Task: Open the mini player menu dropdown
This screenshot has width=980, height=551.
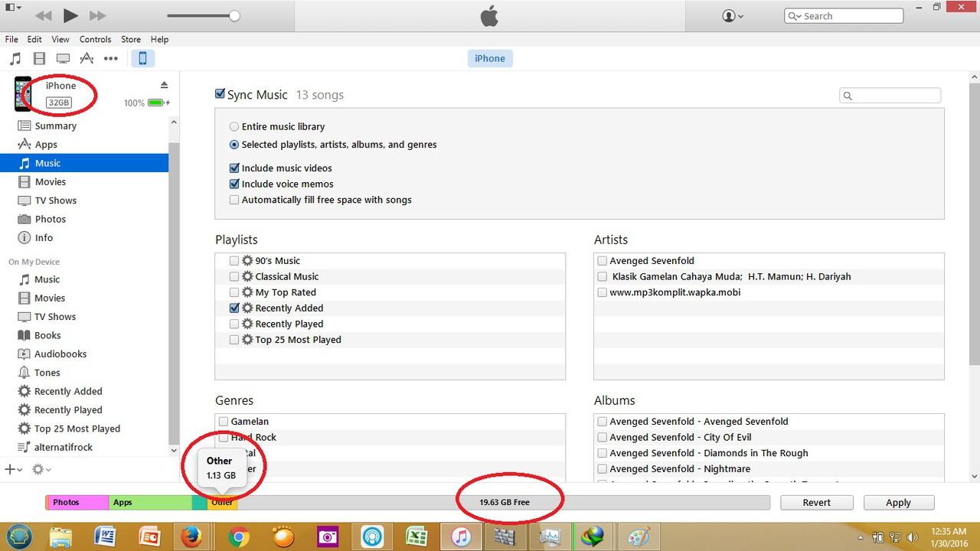Action: [13, 8]
